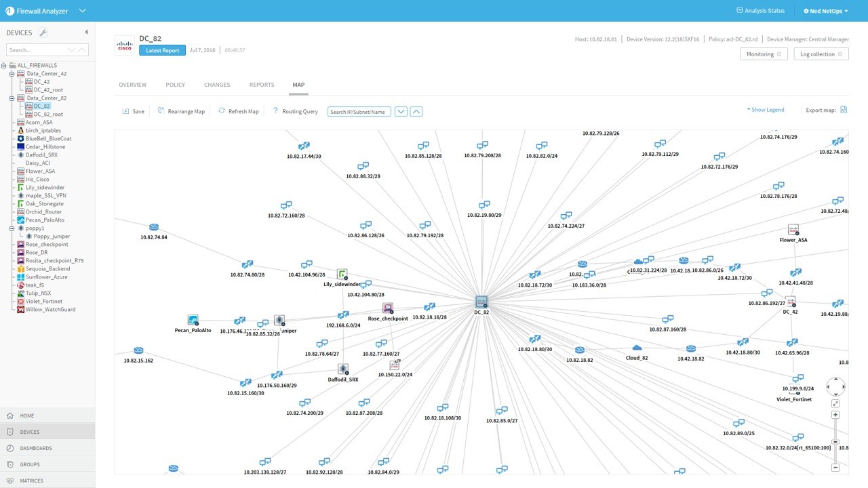This screenshot has width=868, height=488.
Task: Select the Daffodil_SRX device on the map
Action: (342, 370)
